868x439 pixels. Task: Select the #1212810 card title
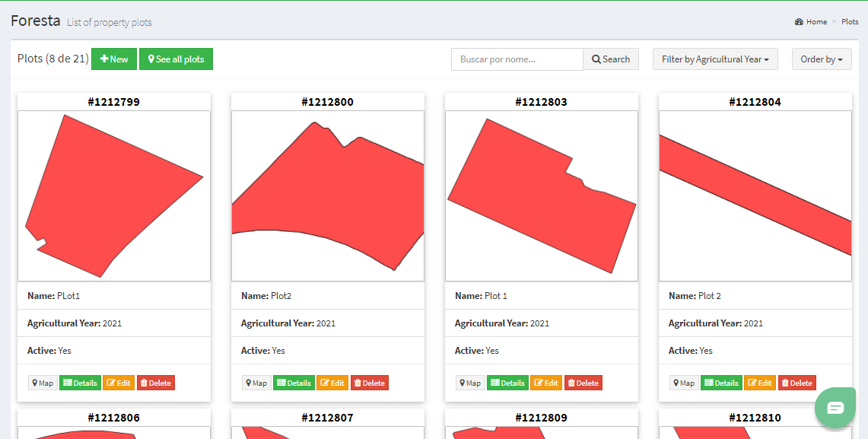pyautogui.click(x=755, y=418)
